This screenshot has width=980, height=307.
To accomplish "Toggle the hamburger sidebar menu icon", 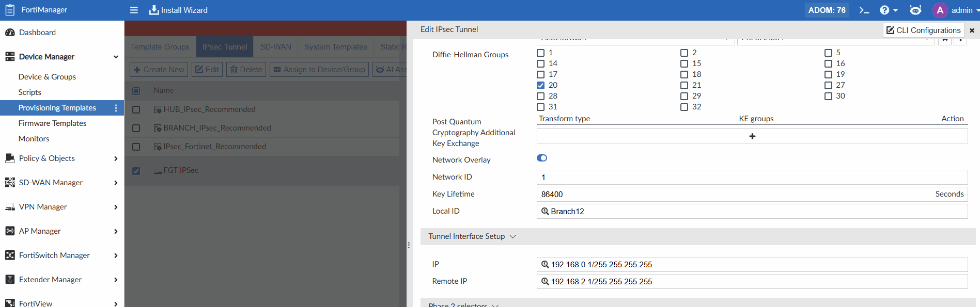I will click(x=134, y=10).
